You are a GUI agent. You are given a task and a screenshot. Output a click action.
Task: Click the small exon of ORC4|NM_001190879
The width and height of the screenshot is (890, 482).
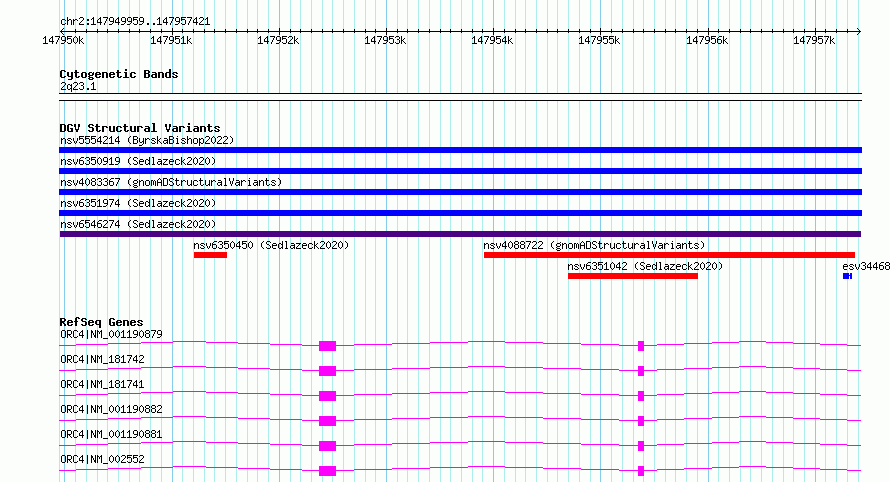tap(641, 346)
